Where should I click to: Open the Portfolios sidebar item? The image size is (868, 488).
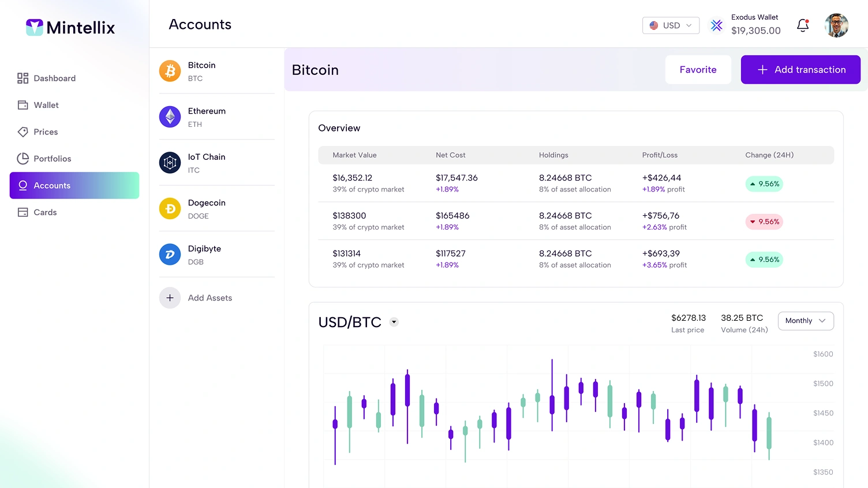click(52, 159)
